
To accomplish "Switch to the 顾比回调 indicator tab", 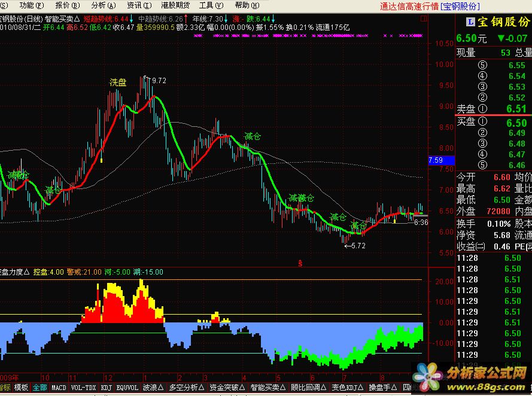I will [x=308, y=388].
